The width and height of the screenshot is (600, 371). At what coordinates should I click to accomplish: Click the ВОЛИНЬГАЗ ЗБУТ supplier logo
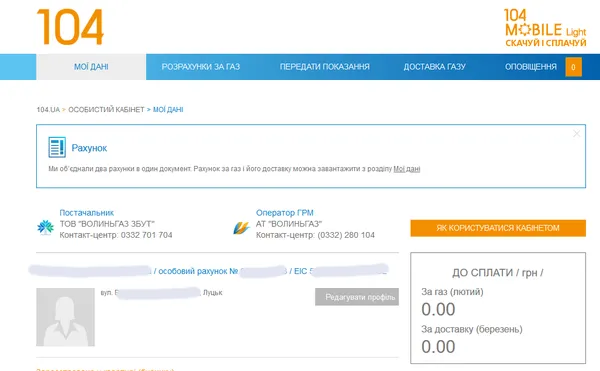[x=46, y=227]
